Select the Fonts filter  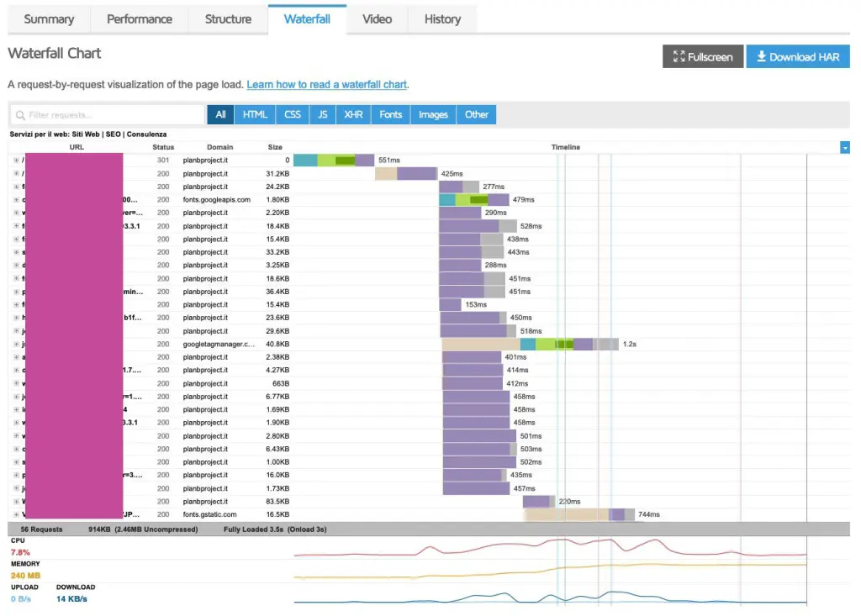point(390,115)
